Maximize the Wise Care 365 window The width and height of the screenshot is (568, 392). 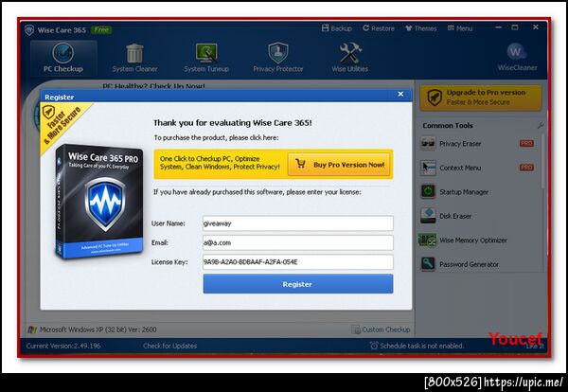tap(515, 27)
